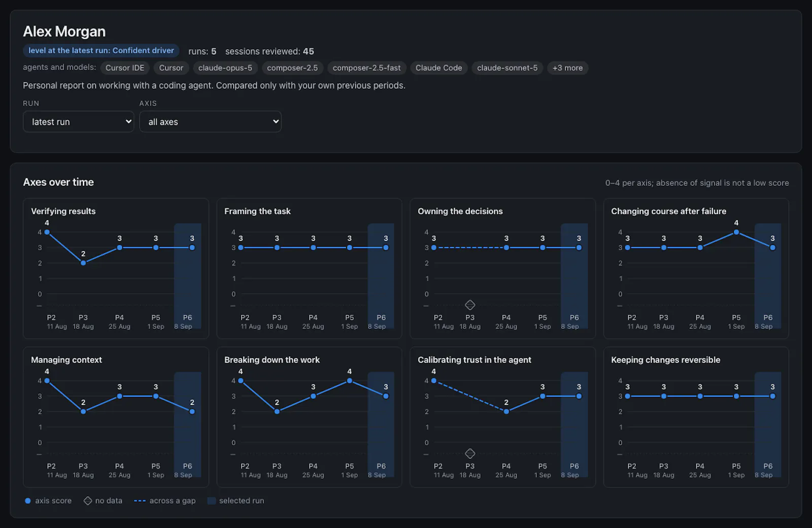Click the Changing course after failure title
The width and height of the screenshot is (812, 528).
tap(668, 211)
